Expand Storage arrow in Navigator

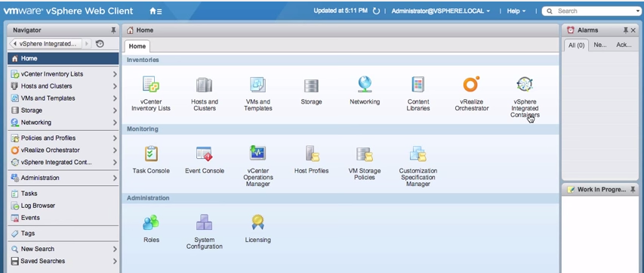(x=115, y=110)
